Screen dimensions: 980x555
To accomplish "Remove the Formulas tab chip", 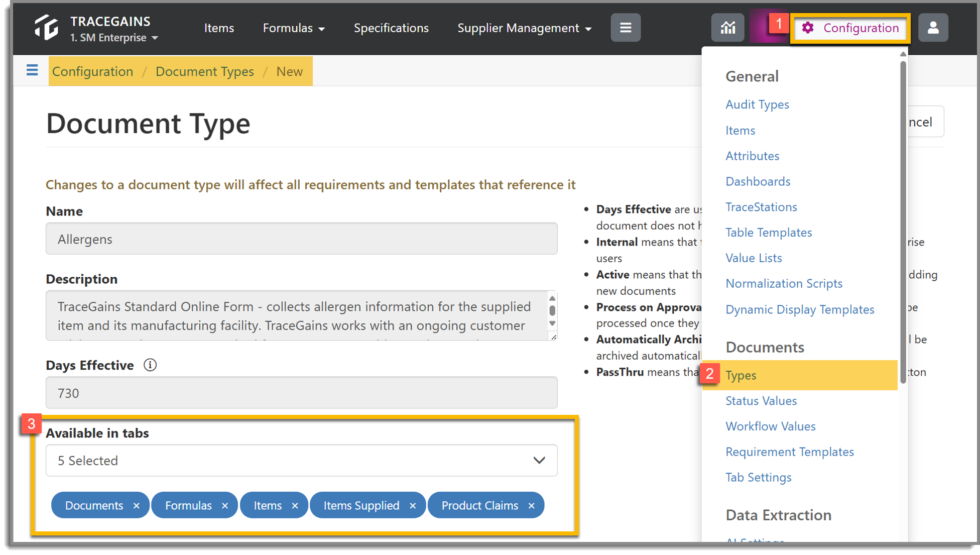I will 225,506.
